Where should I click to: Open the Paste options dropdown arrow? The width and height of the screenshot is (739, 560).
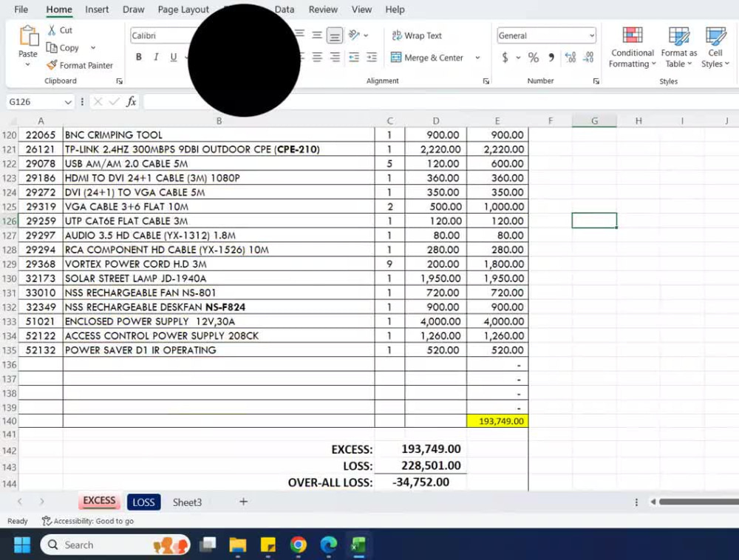pos(28,64)
